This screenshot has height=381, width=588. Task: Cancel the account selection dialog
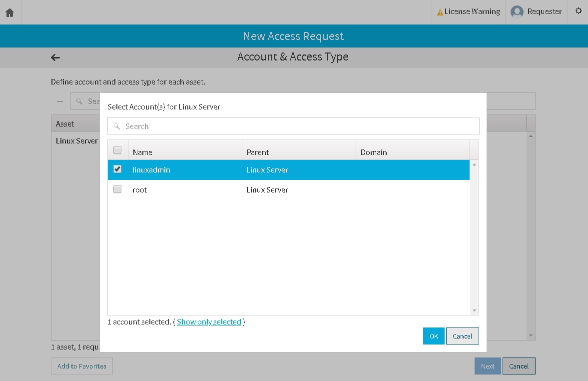click(462, 336)
